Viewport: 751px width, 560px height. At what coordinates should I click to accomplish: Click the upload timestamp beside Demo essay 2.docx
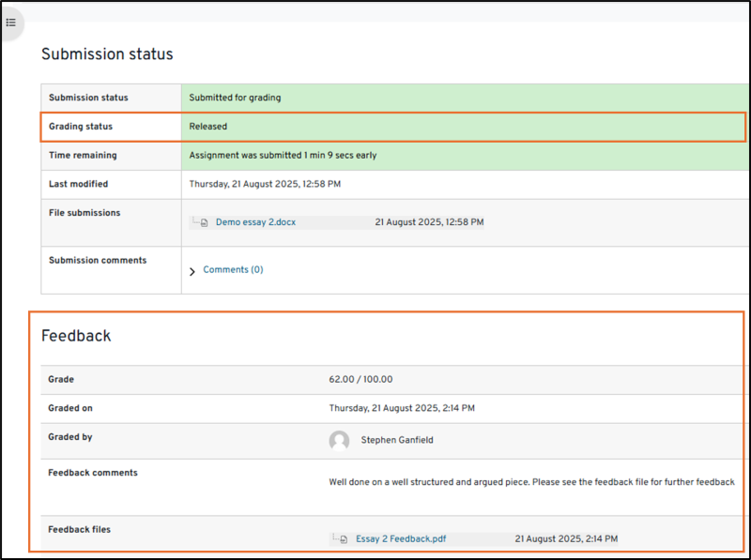(x=429, y=223)
